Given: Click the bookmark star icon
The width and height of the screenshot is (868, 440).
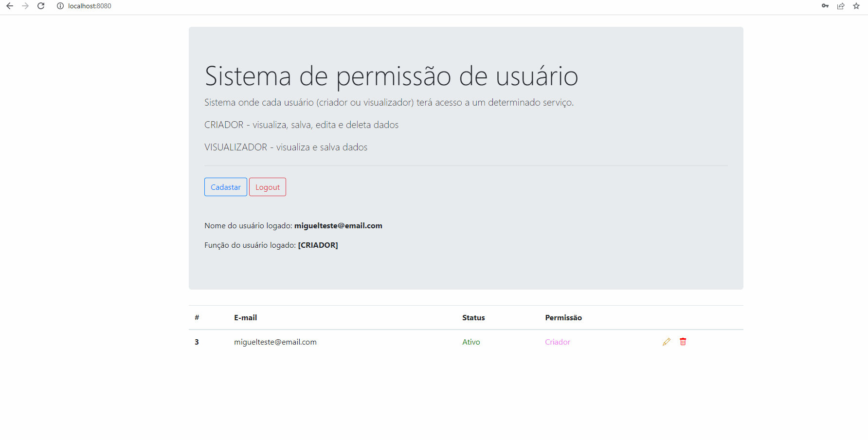Looking at the screenshot, I should 856,6.
